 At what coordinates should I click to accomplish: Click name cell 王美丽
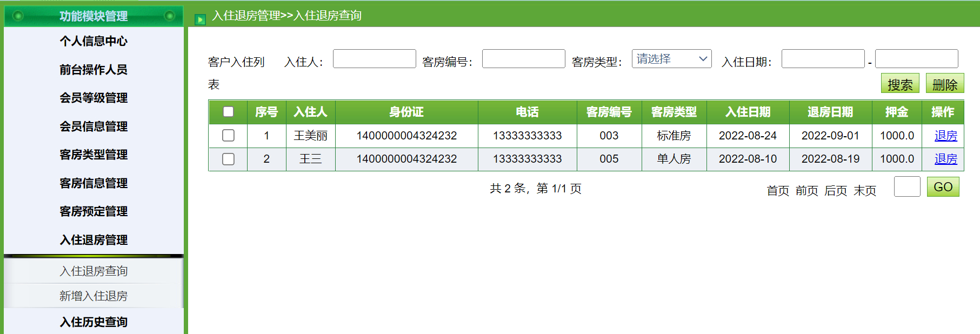click(x=310, y=136)
